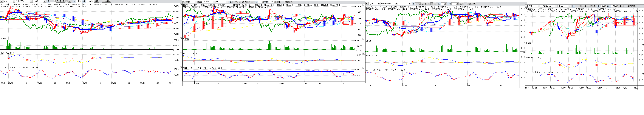Click the 本数 500 field in 60-minute chart
The width and height of the screenshot is (644, 115).
click(x=613, y=6)
